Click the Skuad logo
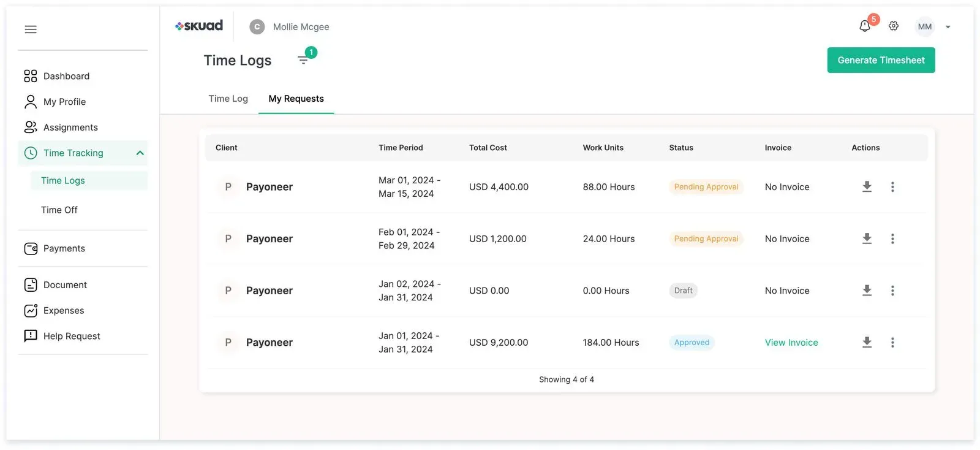 click(x=199, y=26)
